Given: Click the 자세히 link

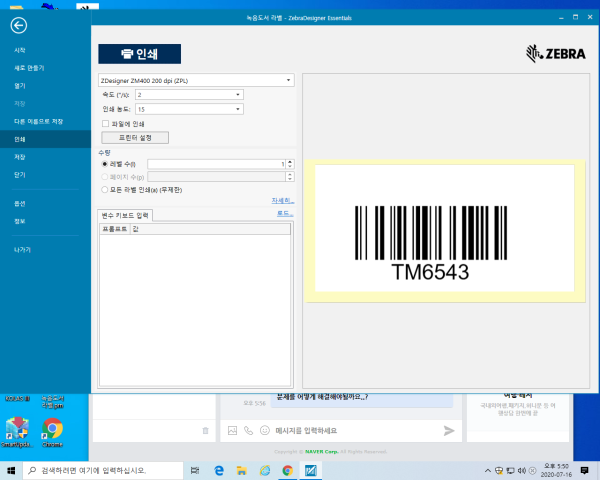Looking at the screenshot, I should 283,200.
